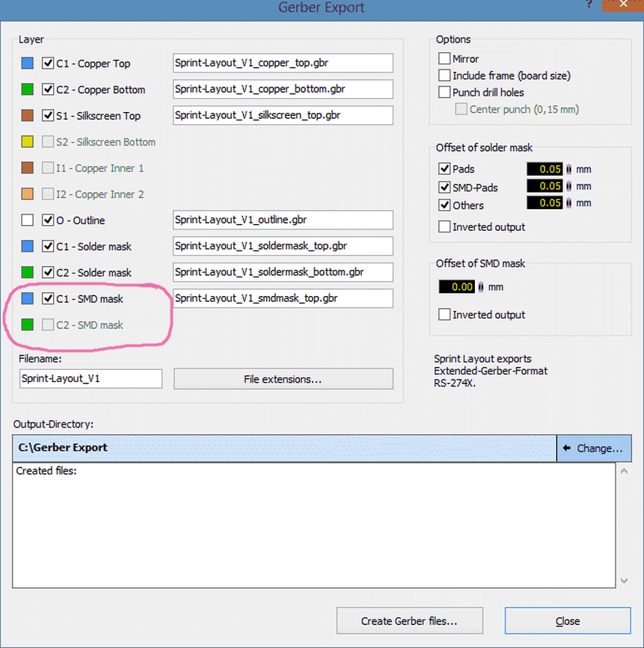
Task: Enable Inverted output for solder mask
Action: coord(444,226)
